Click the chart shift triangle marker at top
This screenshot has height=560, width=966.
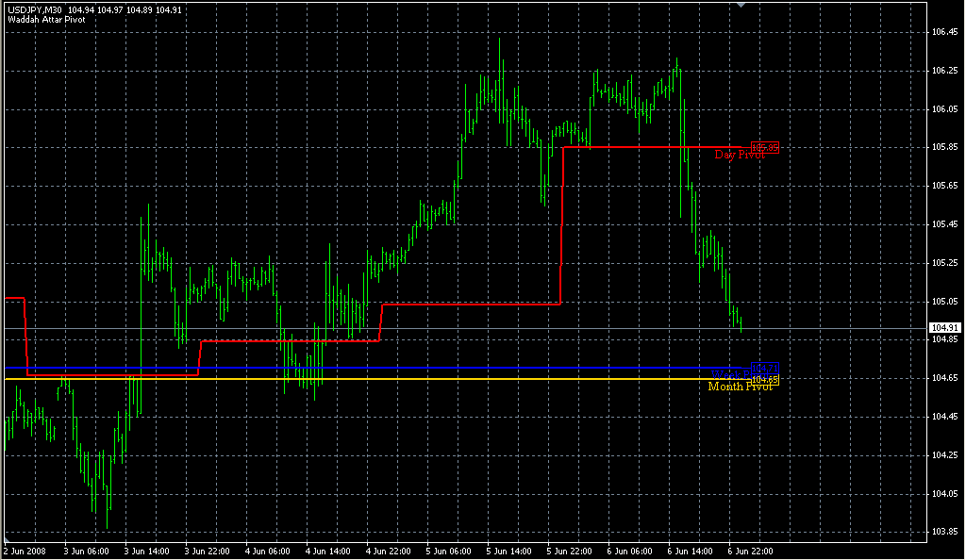(741, 5)
